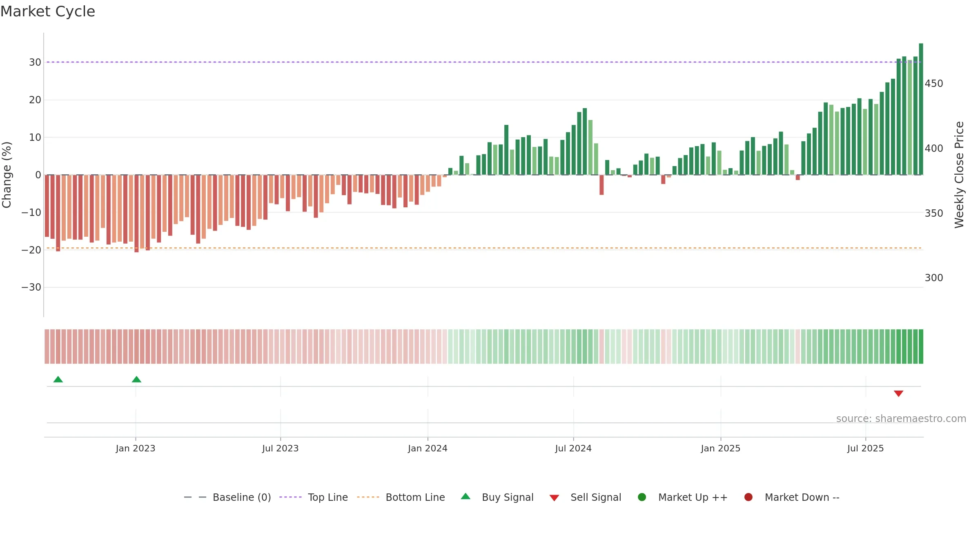Click the −10 tick on left axis
Viewport: 980px width, 551px height.
pyautogui.click(x=31, y=212)
